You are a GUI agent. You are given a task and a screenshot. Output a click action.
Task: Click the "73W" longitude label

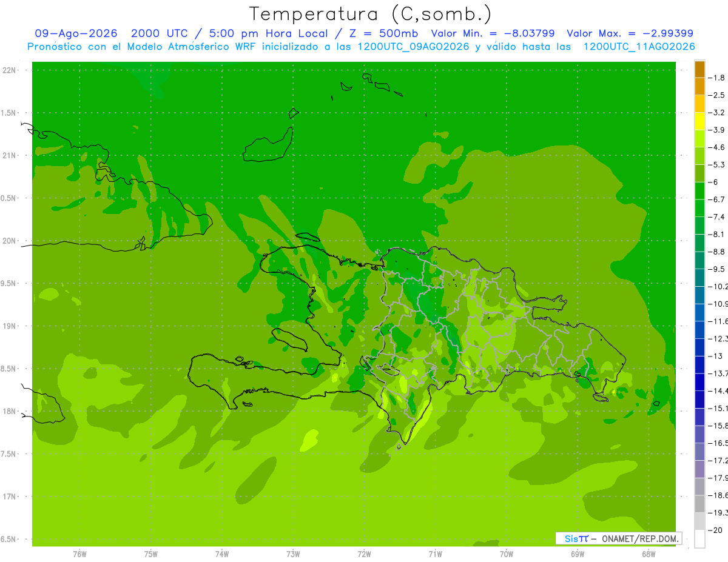(293, 554)
